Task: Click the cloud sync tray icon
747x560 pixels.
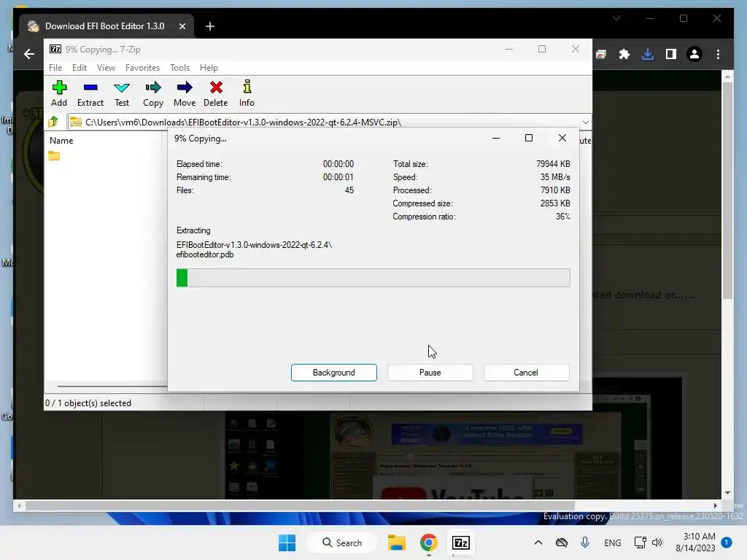Action: pos(562,542)
